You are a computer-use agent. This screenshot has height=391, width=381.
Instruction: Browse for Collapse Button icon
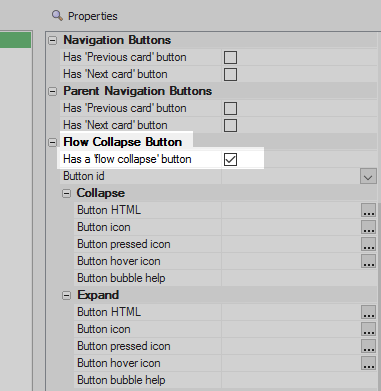pos(368,227)
